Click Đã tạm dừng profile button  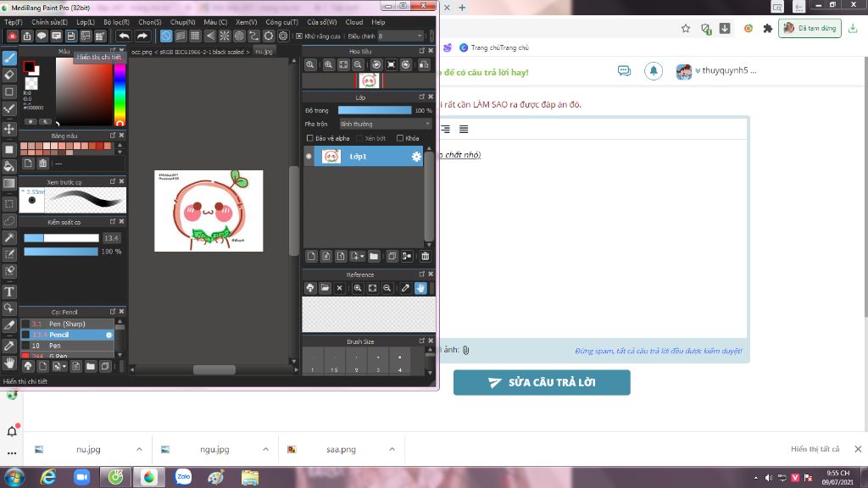click(x=810, y=28)
